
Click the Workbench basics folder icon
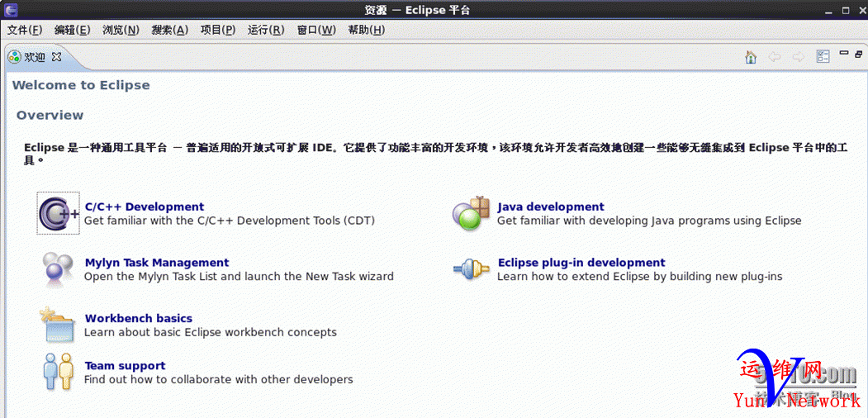coord(58,325)
